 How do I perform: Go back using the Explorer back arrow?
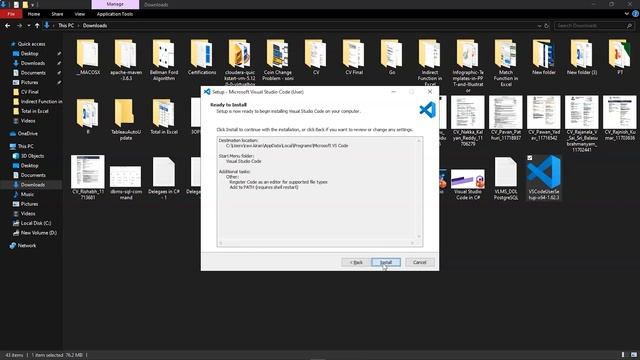click(7, 25)
